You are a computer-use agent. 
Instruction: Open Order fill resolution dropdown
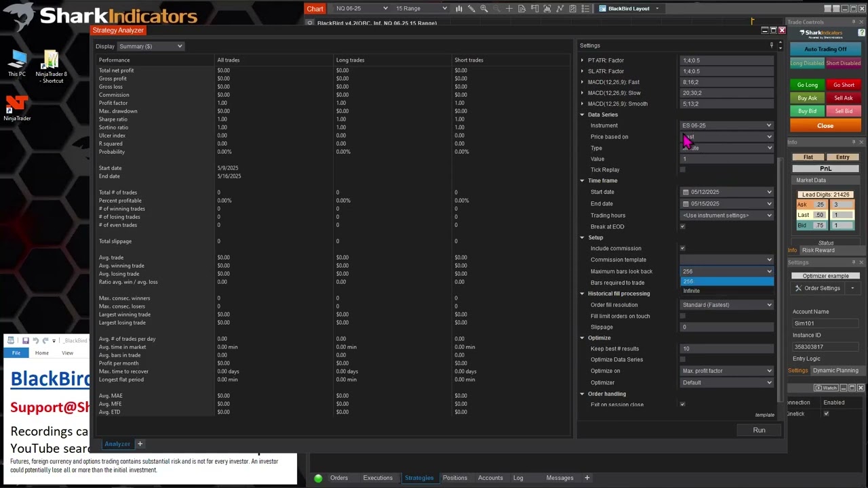(x=727, y=305)
